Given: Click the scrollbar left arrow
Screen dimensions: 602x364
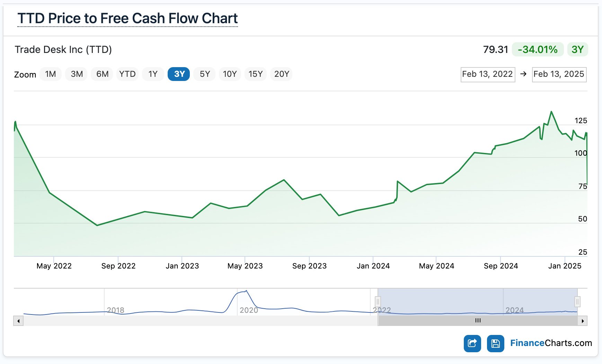Looking at the screenshot, I should [x=18, y=321].
